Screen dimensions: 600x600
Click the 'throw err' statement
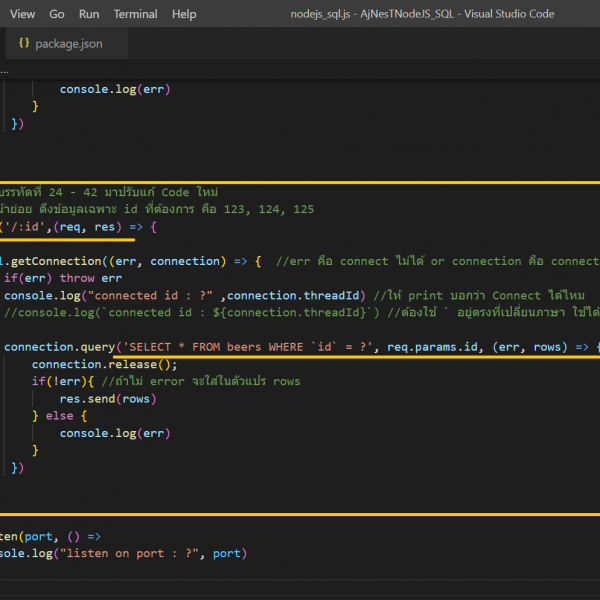point(90,278)
